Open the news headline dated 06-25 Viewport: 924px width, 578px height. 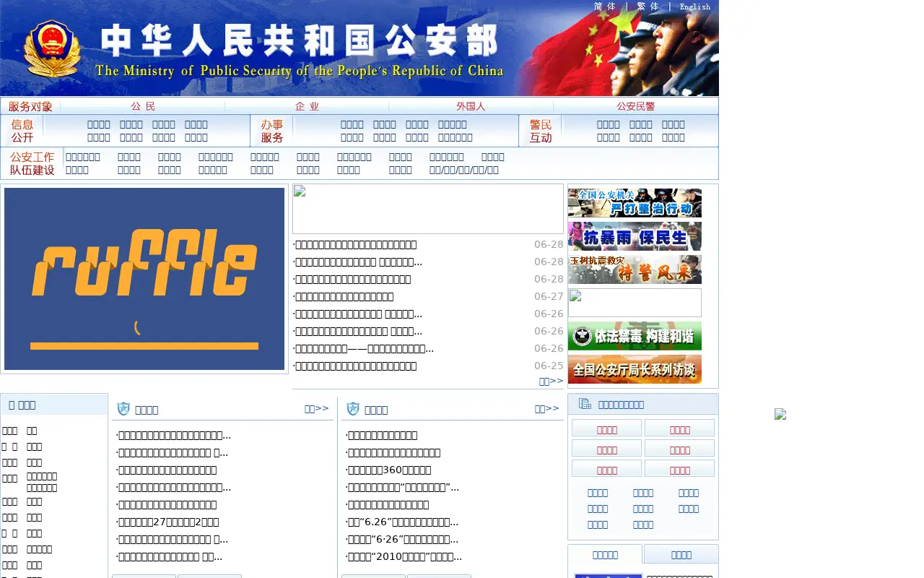354,366
